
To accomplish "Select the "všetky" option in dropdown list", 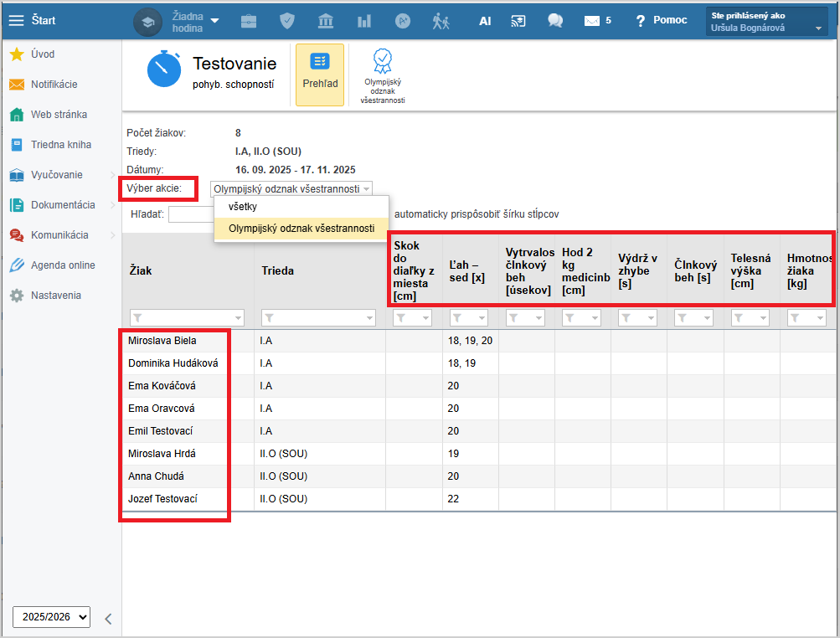I will click(243, 206).
